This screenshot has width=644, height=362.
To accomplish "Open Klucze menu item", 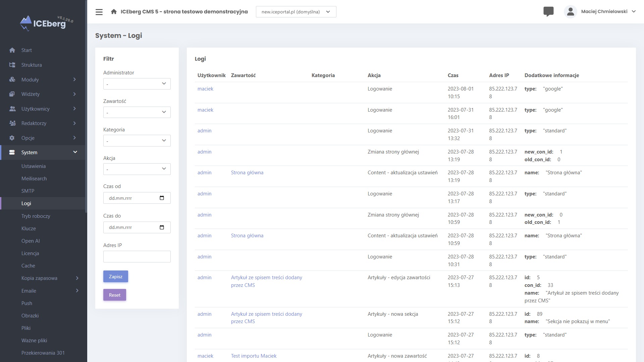I will coord(29,229).
